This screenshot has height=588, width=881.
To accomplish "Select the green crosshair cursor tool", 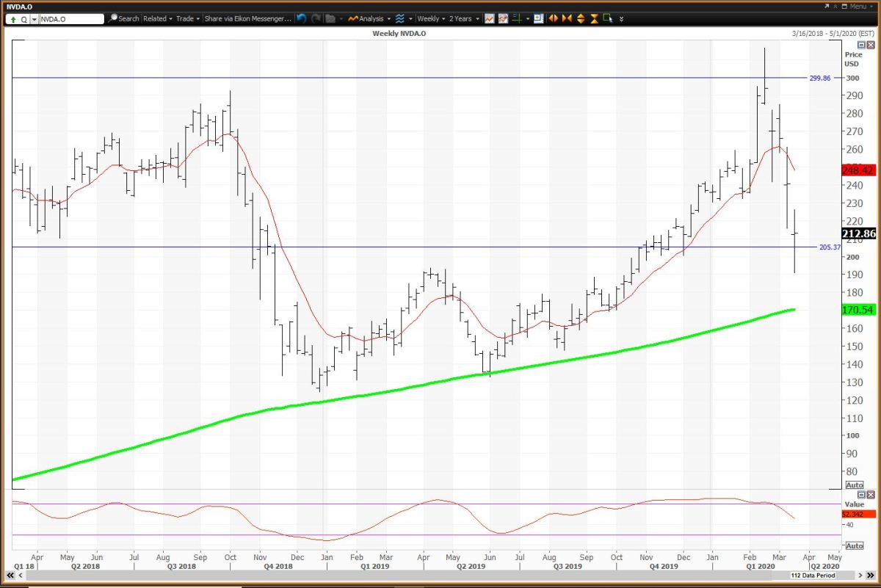I will [x=521, y=18].
